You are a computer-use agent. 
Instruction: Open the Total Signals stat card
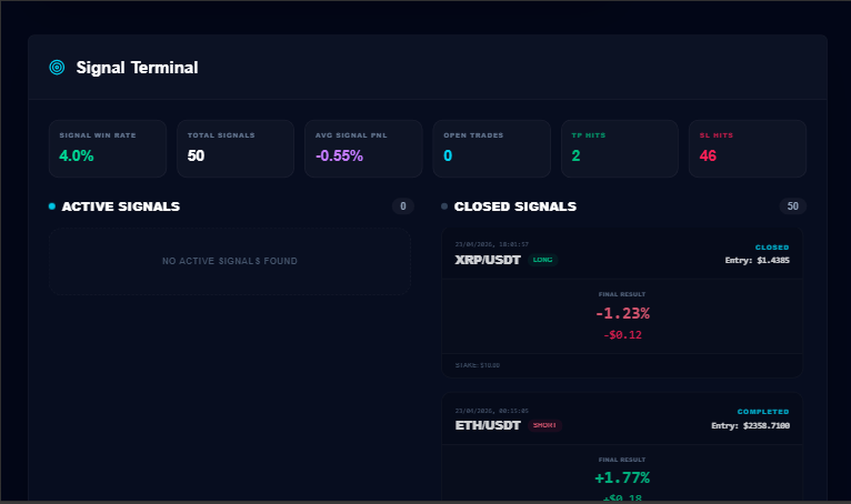(235, 148)
